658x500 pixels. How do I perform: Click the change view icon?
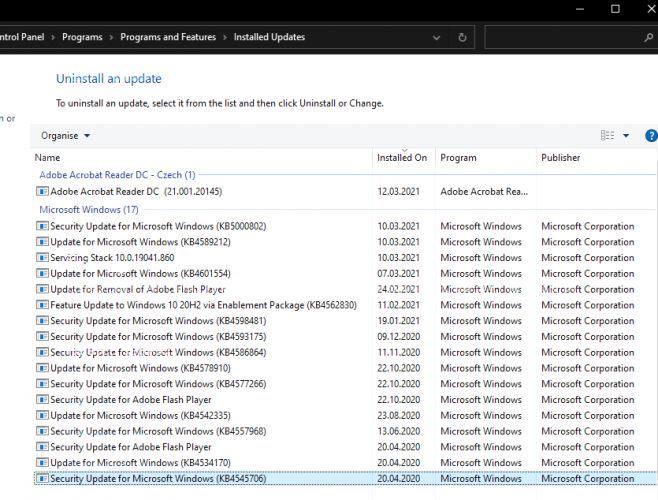(607, 136)
